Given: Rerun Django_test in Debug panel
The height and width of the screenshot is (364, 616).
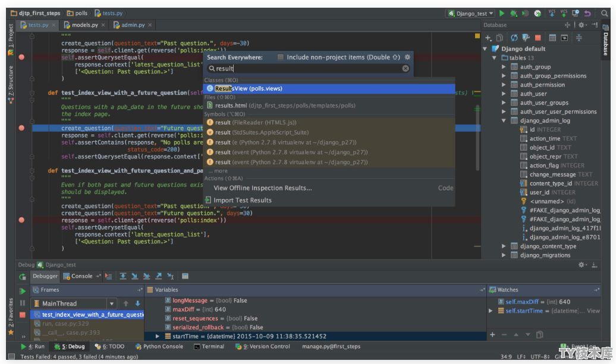Looking at the screenshot, I should coord(23,277).
